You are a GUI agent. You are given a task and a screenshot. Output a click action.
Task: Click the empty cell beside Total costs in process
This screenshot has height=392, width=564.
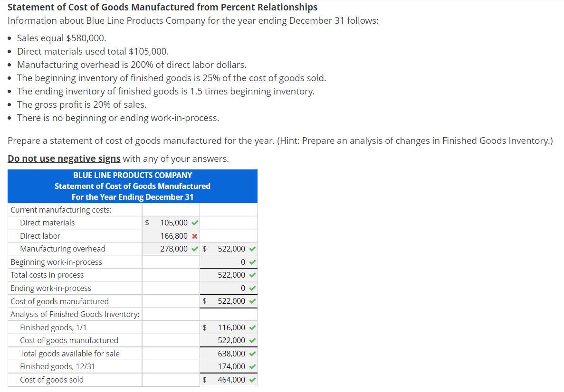[171, 275]
